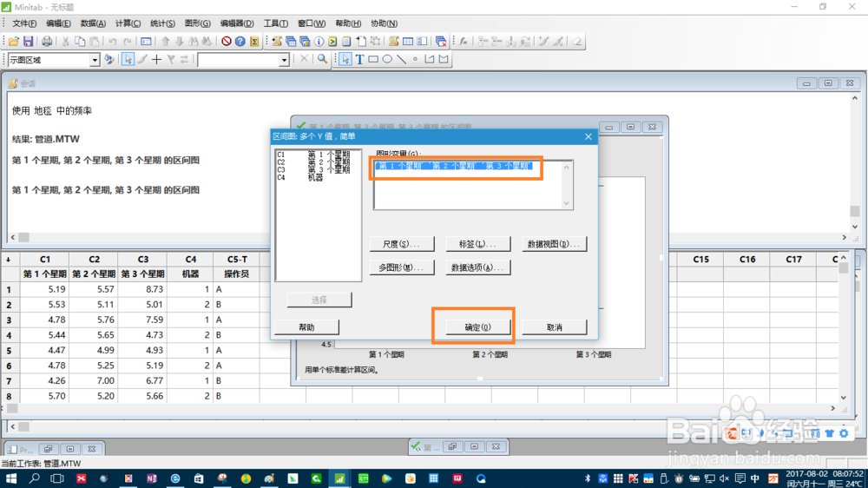Open the Project Manager scroll icon
Screen dimensions: 868x488
click(393, 42)
